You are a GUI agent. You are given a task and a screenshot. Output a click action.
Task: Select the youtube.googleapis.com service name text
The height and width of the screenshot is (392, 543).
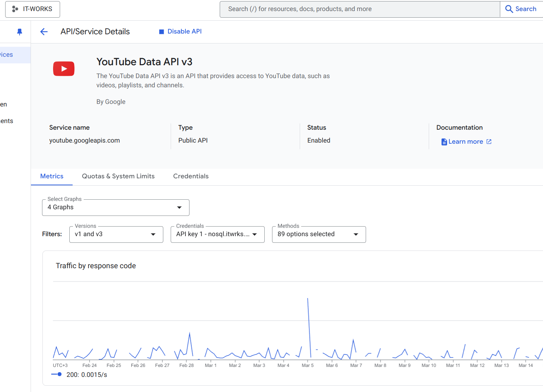(x=84, y=140)
